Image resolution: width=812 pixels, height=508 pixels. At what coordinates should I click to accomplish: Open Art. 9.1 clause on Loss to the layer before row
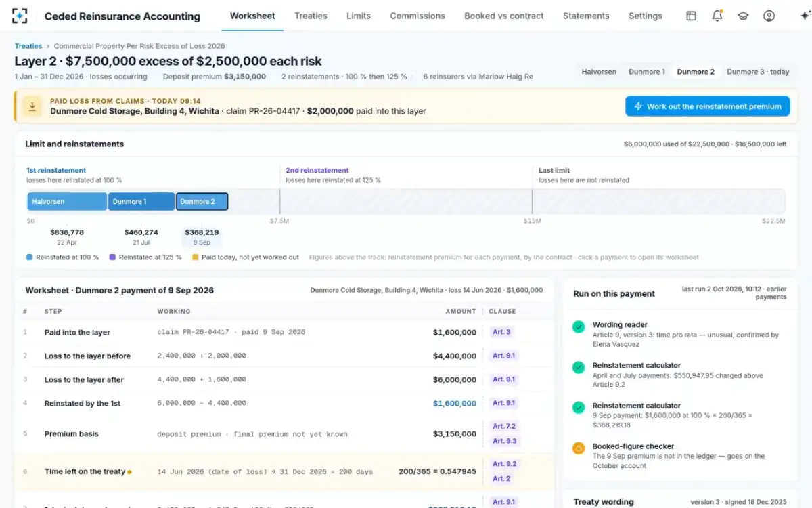tap(503, 356)
